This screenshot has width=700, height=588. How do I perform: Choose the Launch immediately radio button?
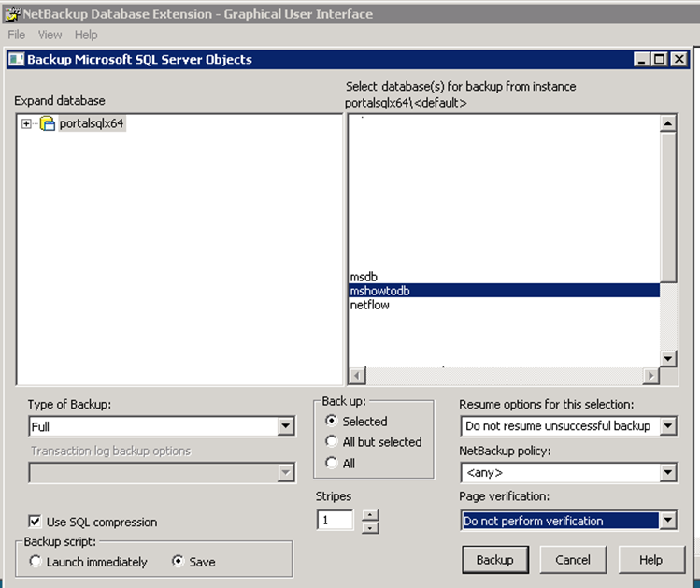[x=36, y=562]
